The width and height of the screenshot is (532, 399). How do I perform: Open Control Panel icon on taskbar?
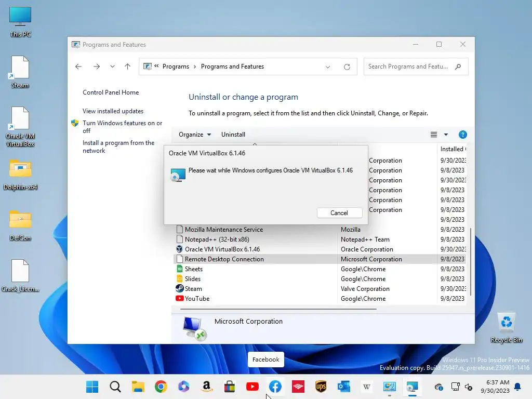tap(390, 387)
